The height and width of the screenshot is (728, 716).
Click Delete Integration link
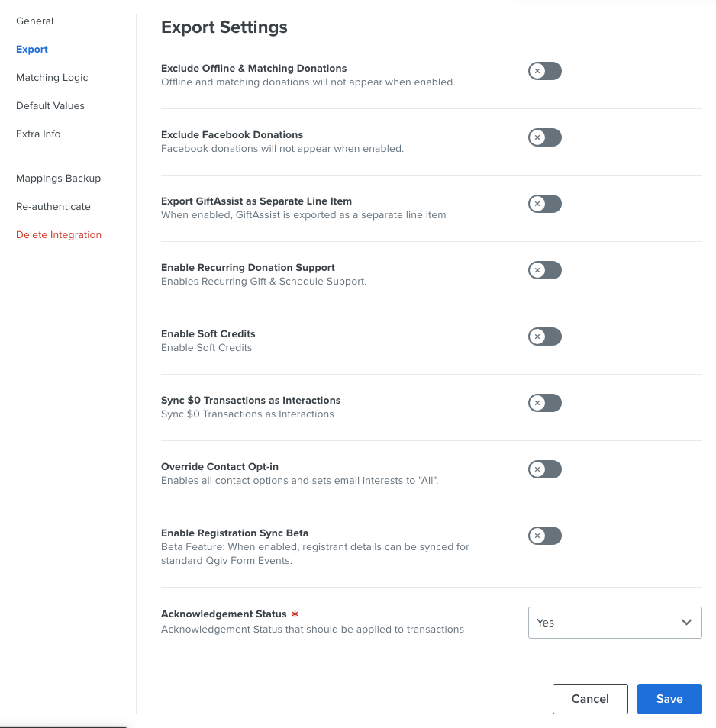click(59, 235)
